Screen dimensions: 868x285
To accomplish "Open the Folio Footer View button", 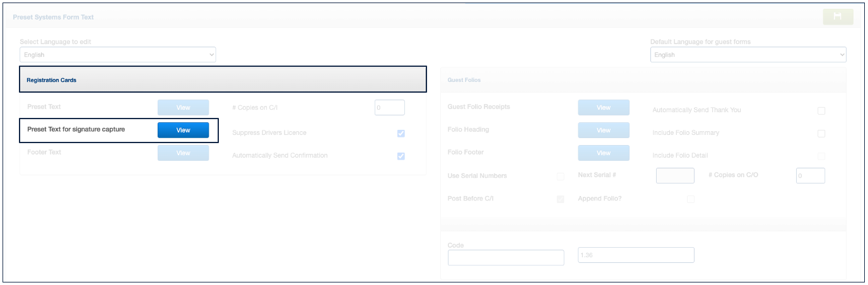I will tap(603, 153).
